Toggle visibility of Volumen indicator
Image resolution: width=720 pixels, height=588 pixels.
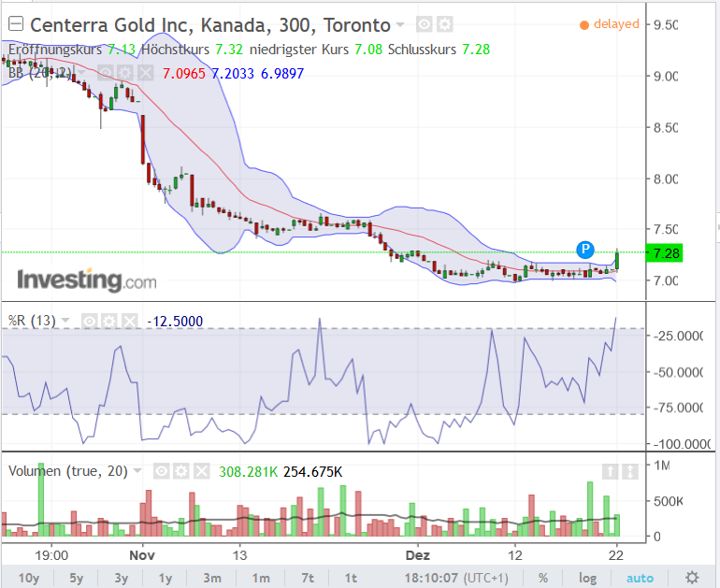161,471
